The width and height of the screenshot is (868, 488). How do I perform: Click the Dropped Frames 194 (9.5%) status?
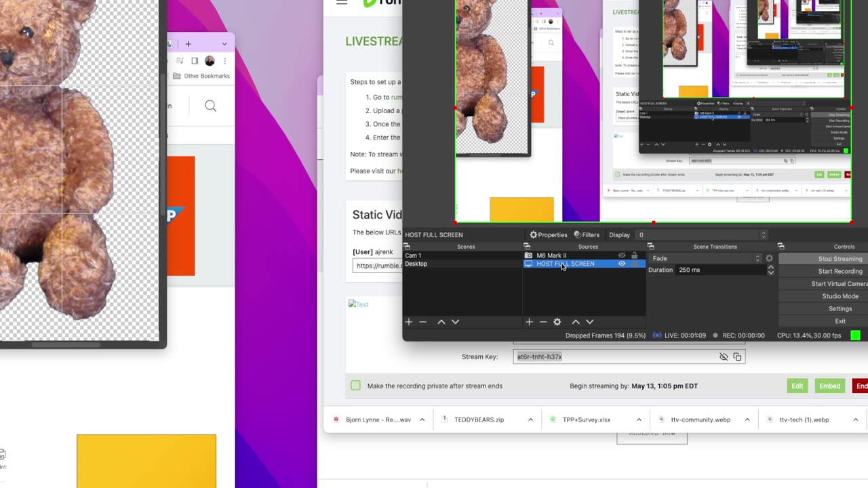tap(606, 335)
